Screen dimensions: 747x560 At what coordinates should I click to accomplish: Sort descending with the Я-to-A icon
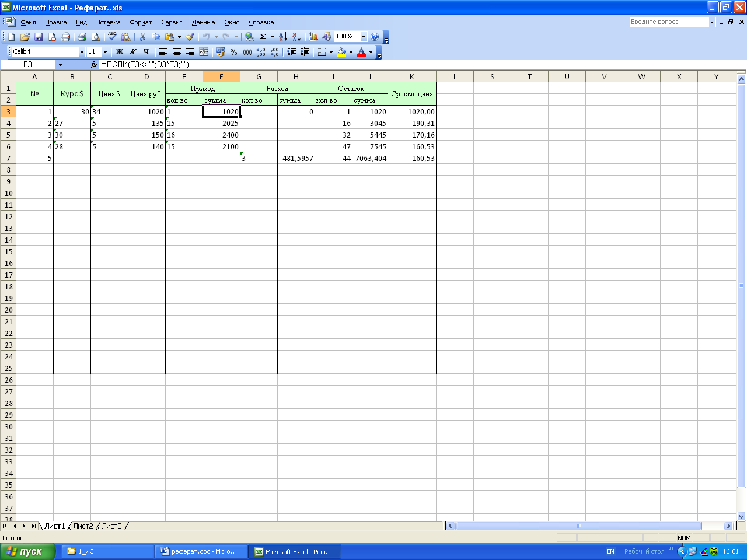tap(296, 37)
